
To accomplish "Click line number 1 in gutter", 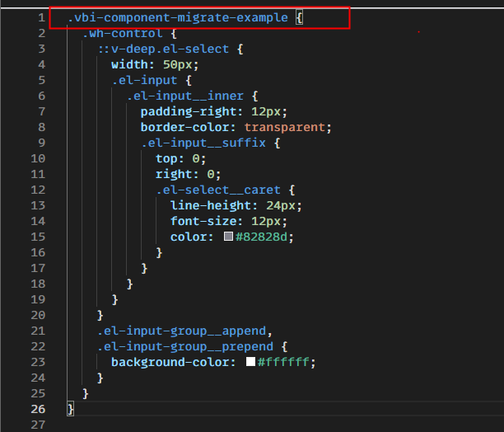I will [41, 17].
